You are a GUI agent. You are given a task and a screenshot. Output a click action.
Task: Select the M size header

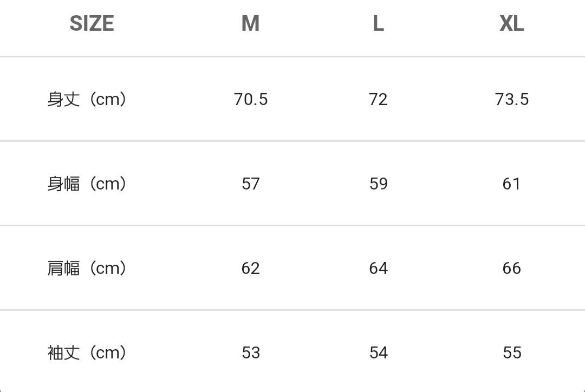point(250,24)
